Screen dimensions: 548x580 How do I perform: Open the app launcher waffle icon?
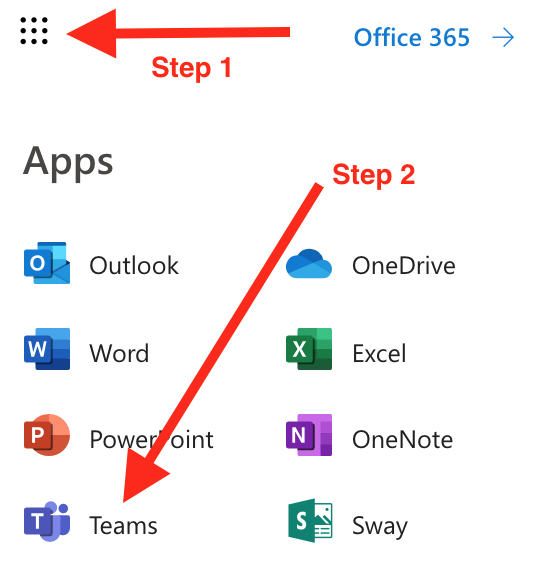pos(34,31)
